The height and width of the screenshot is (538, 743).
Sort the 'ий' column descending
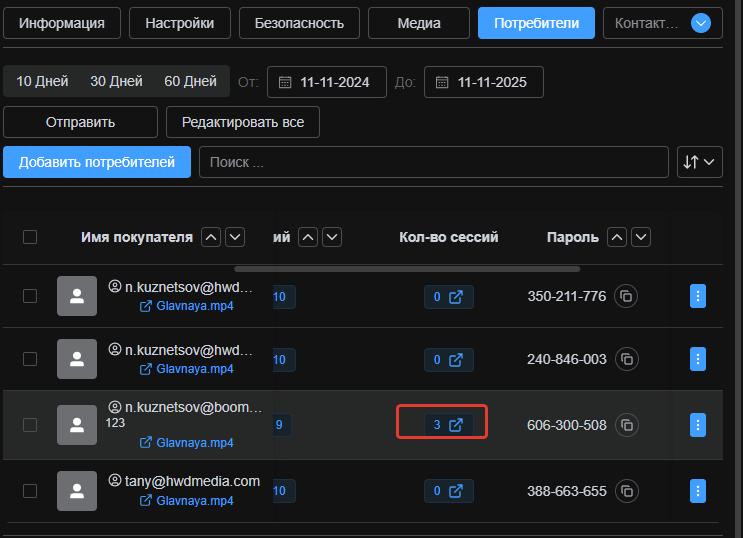pos(332,237)
